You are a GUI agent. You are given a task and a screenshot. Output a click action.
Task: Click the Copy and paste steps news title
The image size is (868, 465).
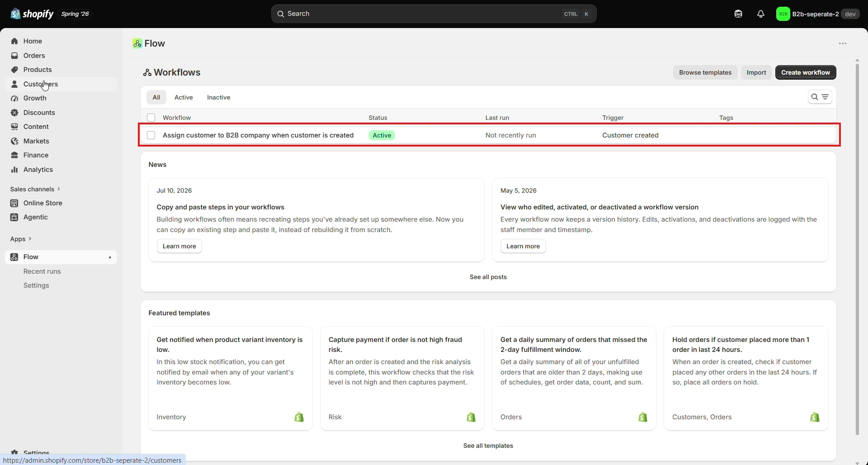tap(221, 207)
